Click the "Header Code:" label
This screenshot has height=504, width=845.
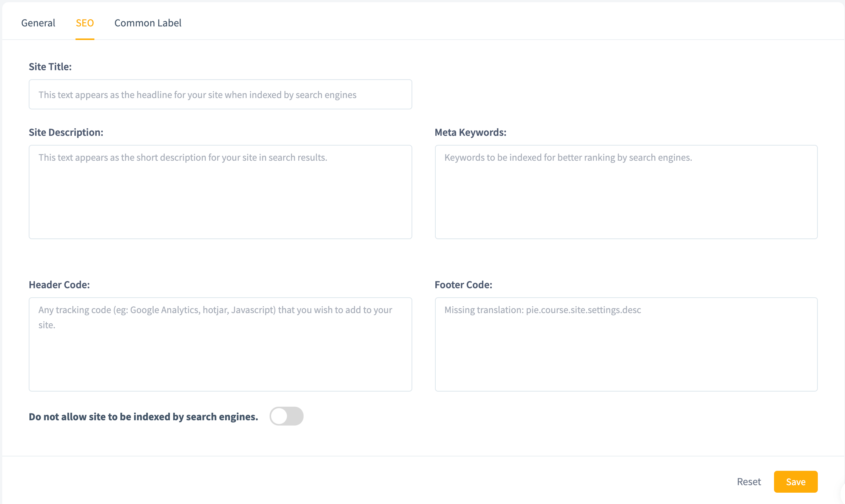pos(59,285)
